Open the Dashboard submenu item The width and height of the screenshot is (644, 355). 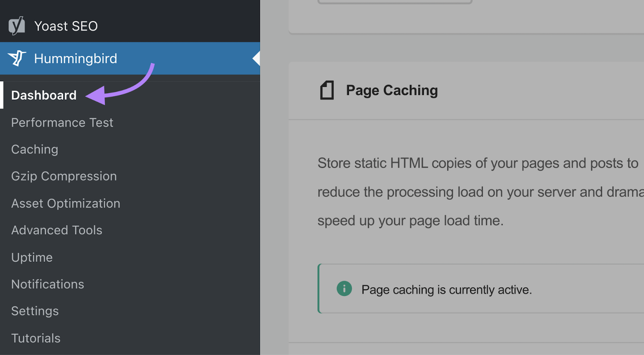point(43,95)
